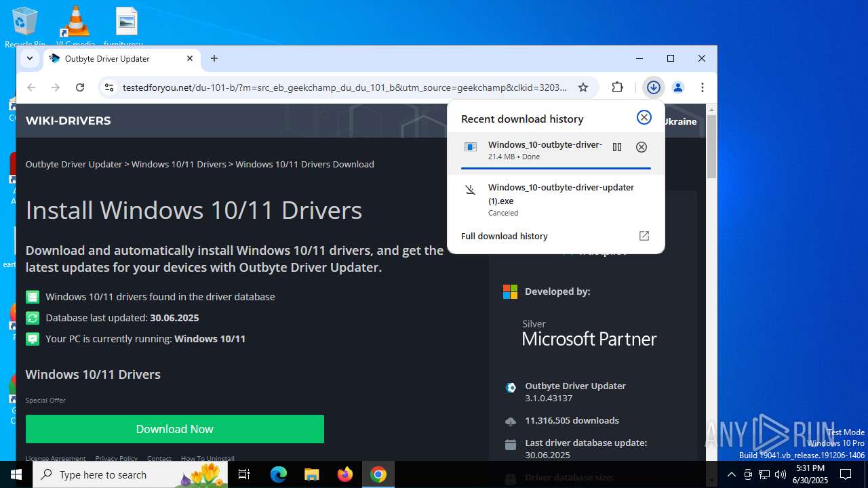Screen dimensions: 868x488
Task: Go forward to the next page
Action: tap(56, 87)
